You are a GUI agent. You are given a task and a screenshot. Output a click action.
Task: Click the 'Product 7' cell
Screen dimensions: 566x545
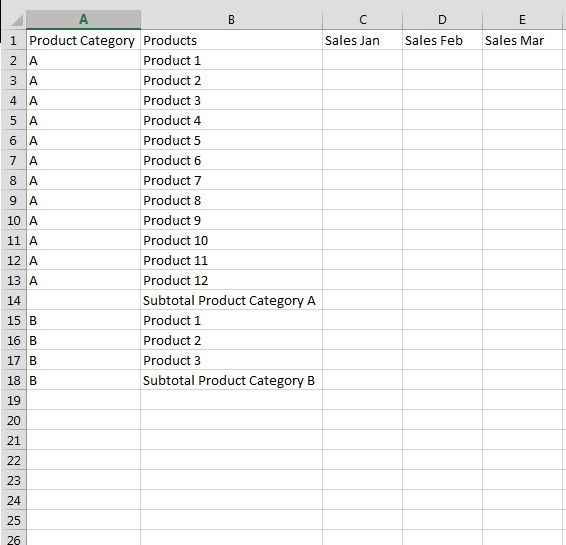point(231,180)
